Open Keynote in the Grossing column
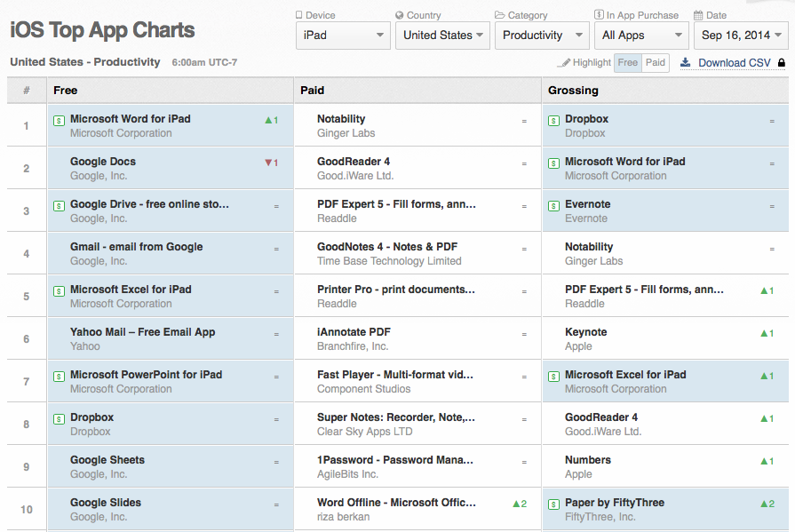795x532 pixels. [585, 331]
